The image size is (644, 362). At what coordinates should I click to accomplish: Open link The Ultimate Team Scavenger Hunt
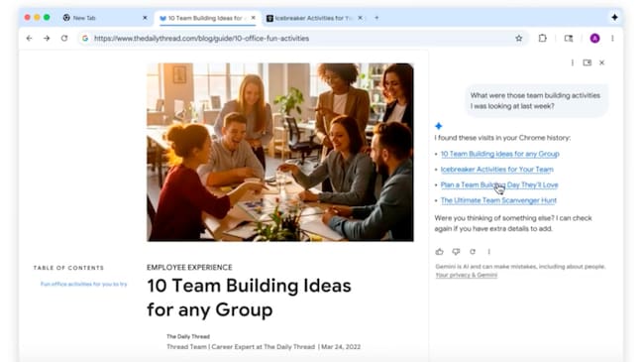(x=498, y=200)
